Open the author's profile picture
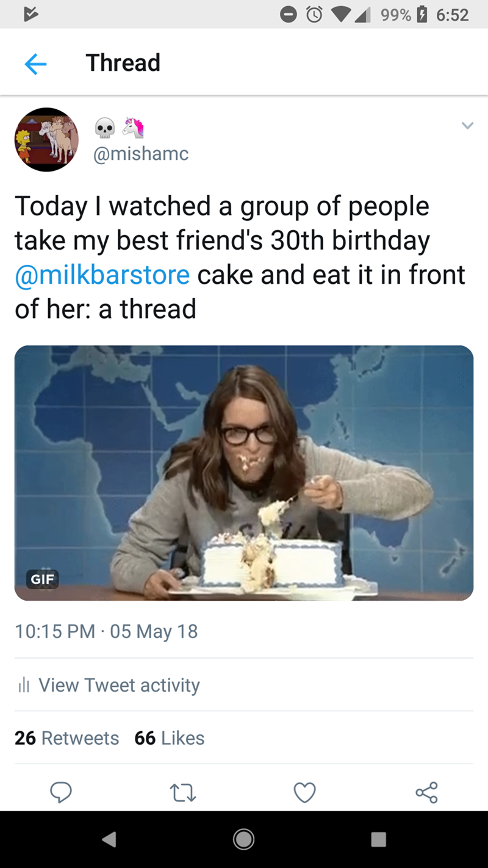Screen dimensions: 488x868 [x=46, y=140]
